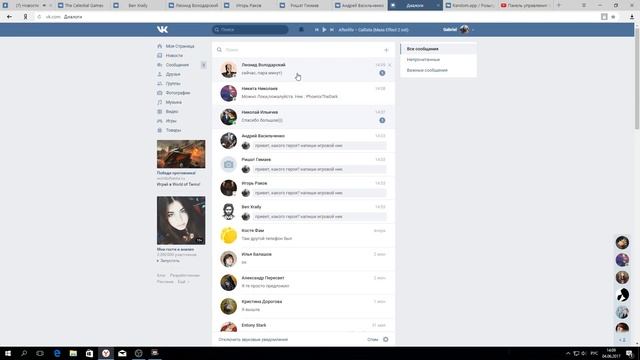Disable sound notifications link at bottom
Screen dimensions: 640x360
253,340
